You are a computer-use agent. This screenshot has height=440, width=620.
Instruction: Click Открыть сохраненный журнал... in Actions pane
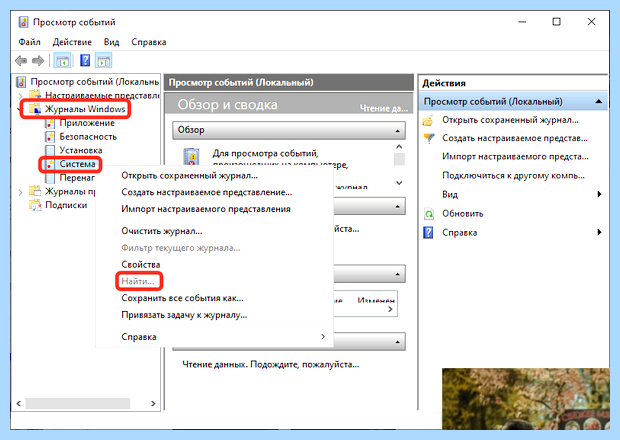click(x=510, y=120)
